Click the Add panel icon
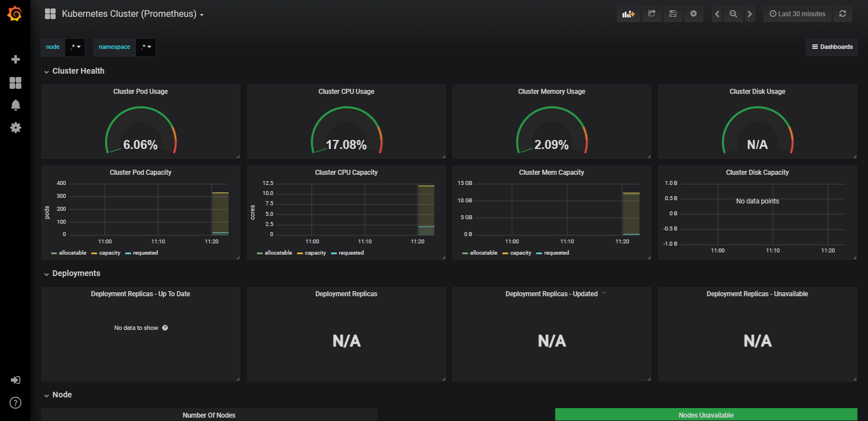The height and width of the screenshot is (421, 868). (629, 14)
